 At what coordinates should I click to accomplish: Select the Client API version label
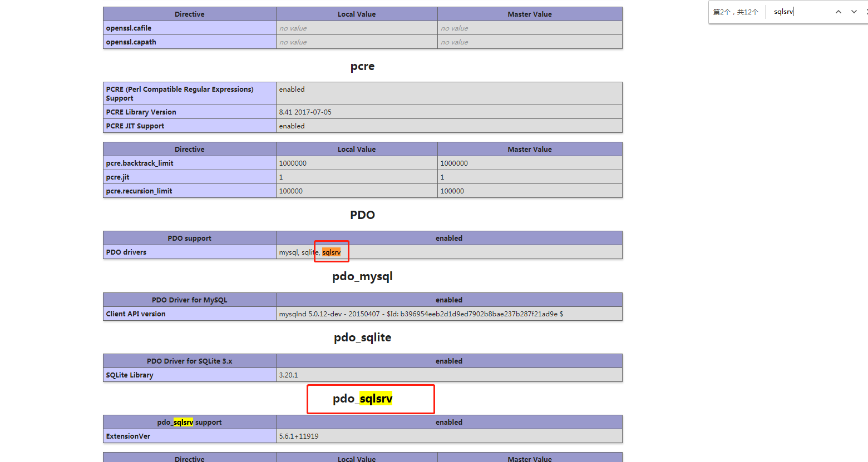(x=136, y=314)
